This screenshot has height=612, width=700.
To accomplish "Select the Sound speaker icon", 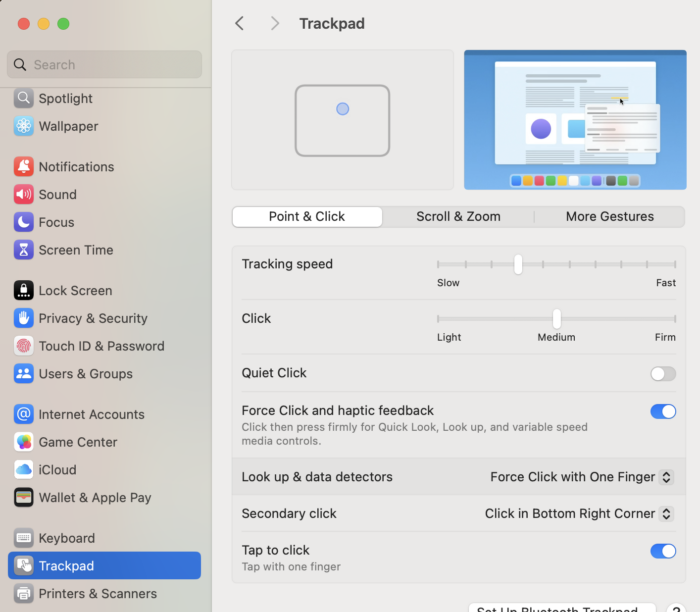I will pos(23,195).
